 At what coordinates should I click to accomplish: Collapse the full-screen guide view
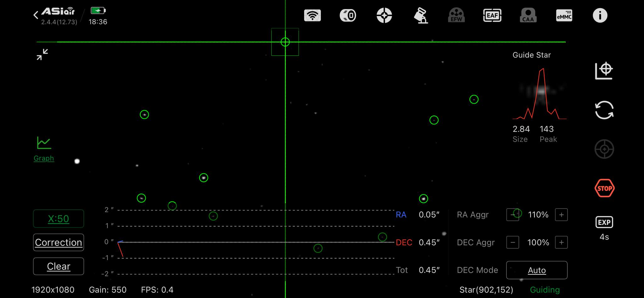(x=42, y=54)
